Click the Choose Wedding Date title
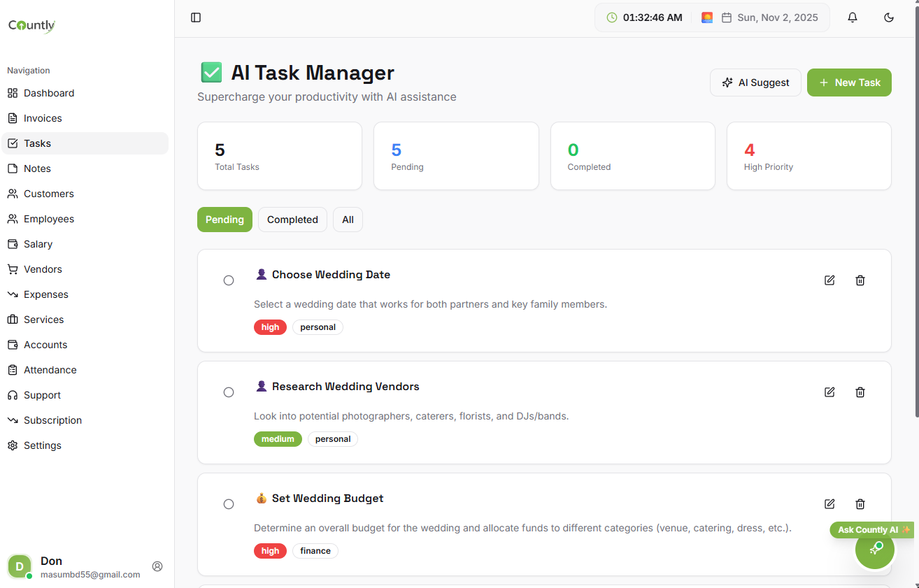This screenshot has width=919, height=588. point(331,275)
